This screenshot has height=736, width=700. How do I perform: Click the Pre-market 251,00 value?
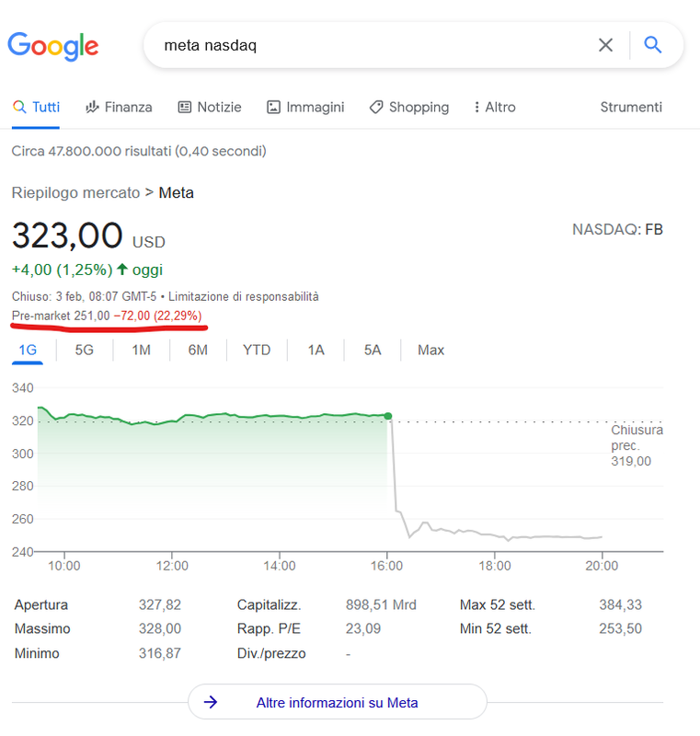click(x=61, y=316)
